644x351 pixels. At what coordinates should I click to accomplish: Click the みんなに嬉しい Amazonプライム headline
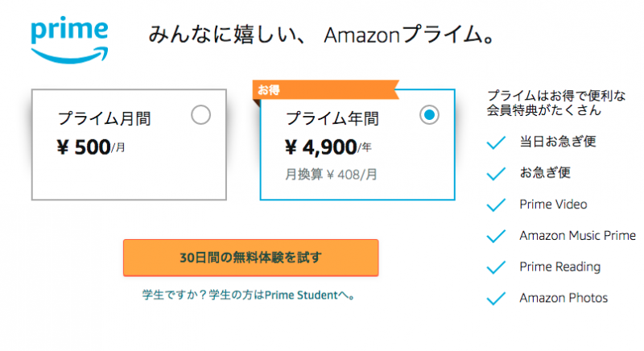tap(321, 34)
